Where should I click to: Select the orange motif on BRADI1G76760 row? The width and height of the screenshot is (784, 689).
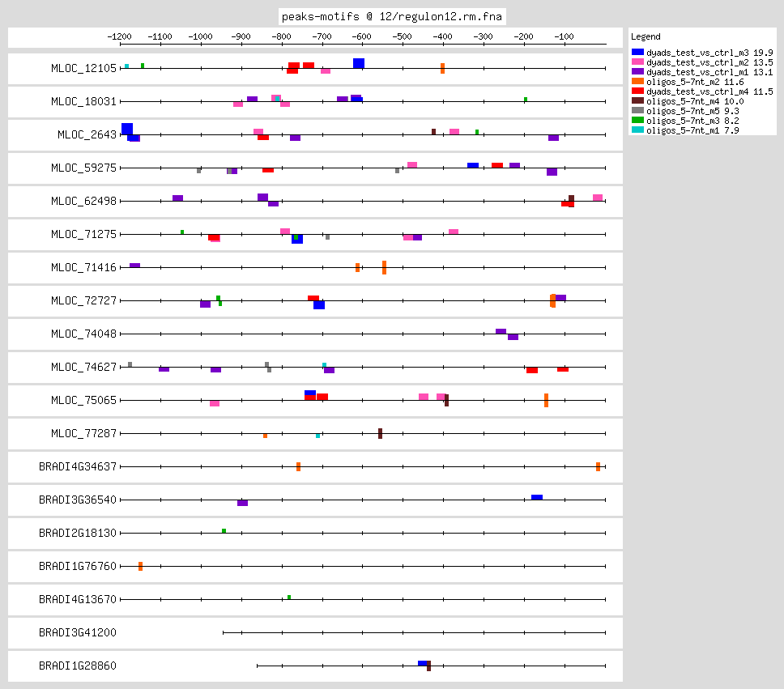click(140, 566)
